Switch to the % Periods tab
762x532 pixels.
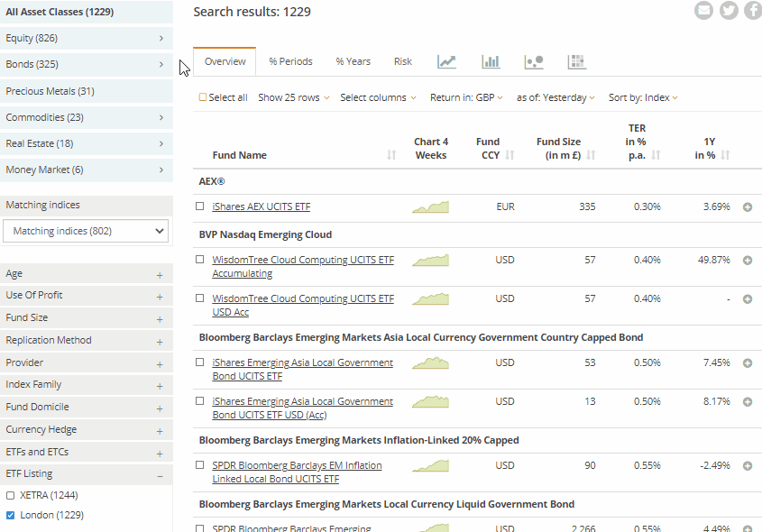point(290,60)
